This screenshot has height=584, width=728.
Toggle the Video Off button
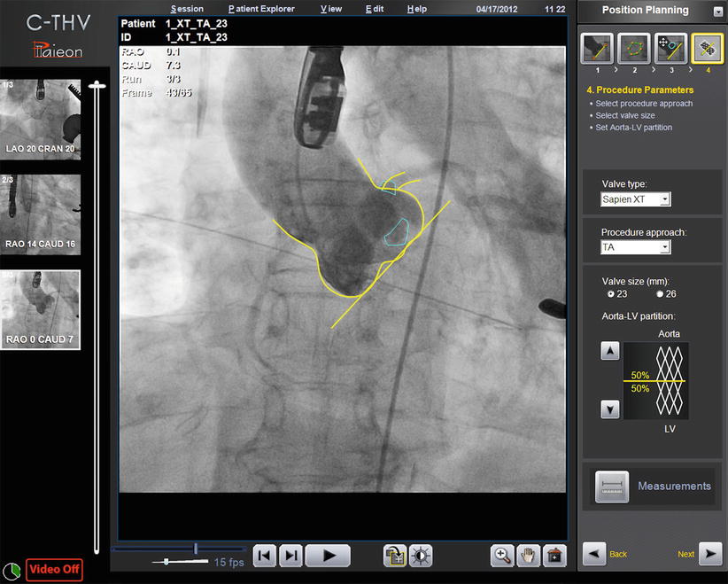pos(54,569)
